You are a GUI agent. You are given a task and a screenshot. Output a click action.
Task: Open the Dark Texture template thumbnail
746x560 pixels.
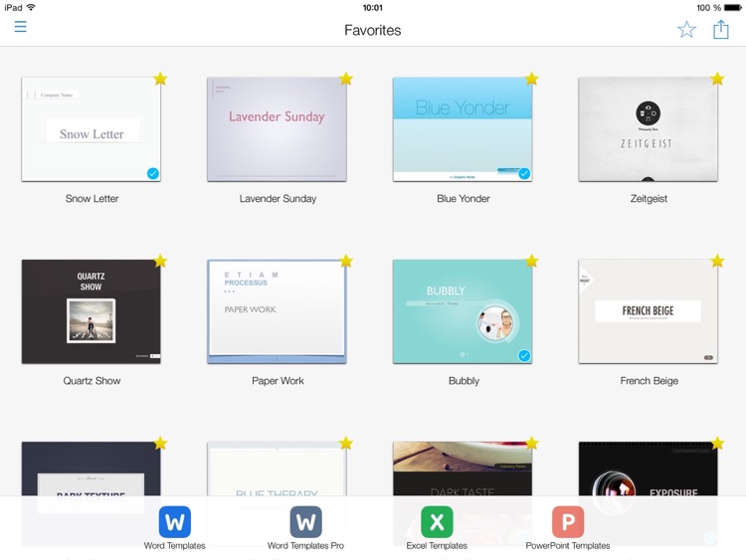pos(92,469)
